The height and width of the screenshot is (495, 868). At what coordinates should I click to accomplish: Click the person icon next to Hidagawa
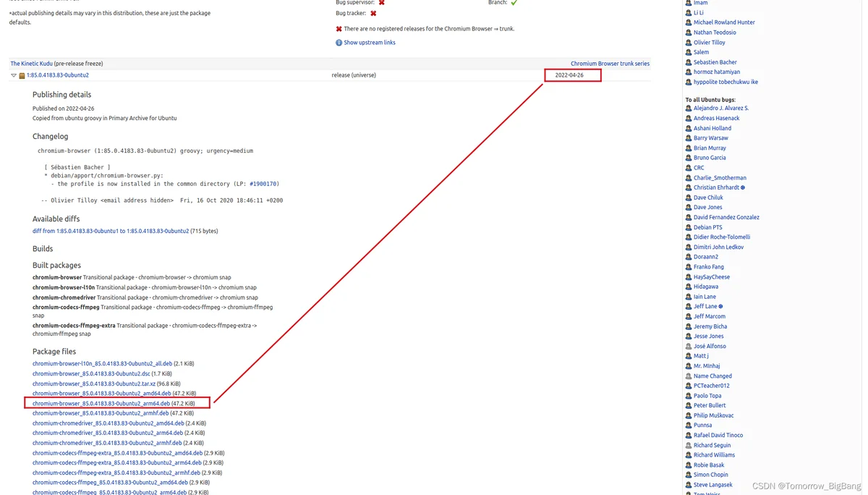[x=689, y=287]
